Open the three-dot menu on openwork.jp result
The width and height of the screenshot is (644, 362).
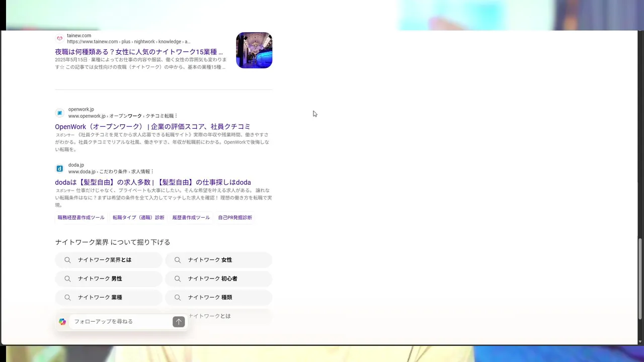point(176,116)
